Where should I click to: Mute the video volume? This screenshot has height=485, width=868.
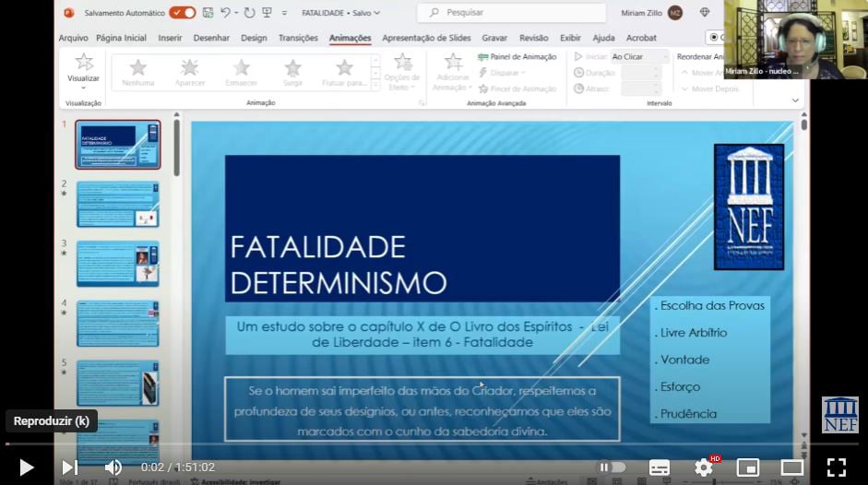113,467
